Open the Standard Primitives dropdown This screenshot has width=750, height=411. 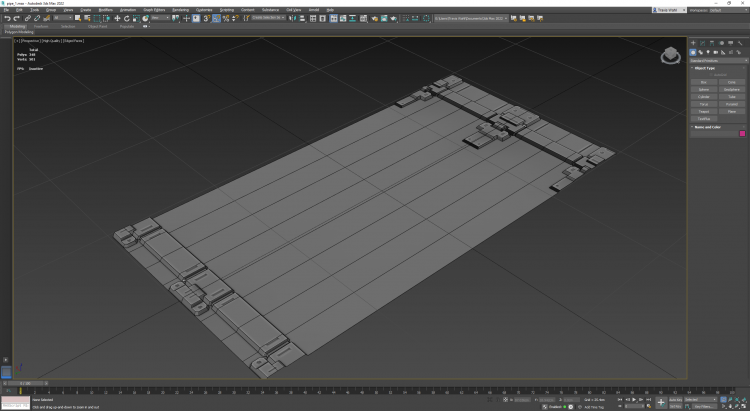point(717,60)
